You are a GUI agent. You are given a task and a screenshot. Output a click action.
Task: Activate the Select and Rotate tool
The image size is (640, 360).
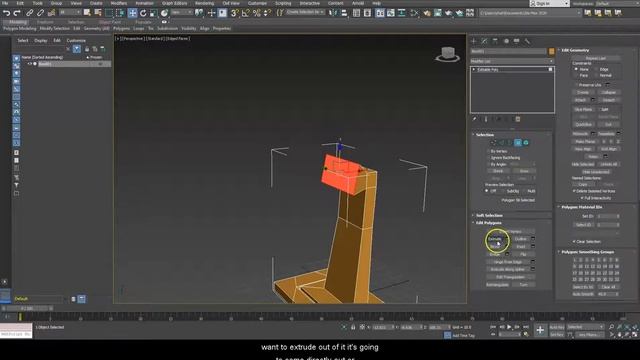tap(143, 13)
